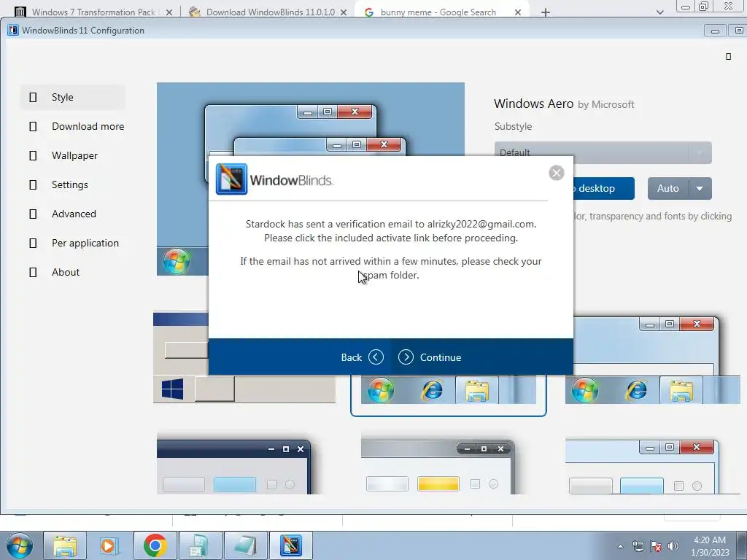Viewport: 747px width, 560px height.
Task: Open the media player taskbar icon
Action: click(109, 545)
